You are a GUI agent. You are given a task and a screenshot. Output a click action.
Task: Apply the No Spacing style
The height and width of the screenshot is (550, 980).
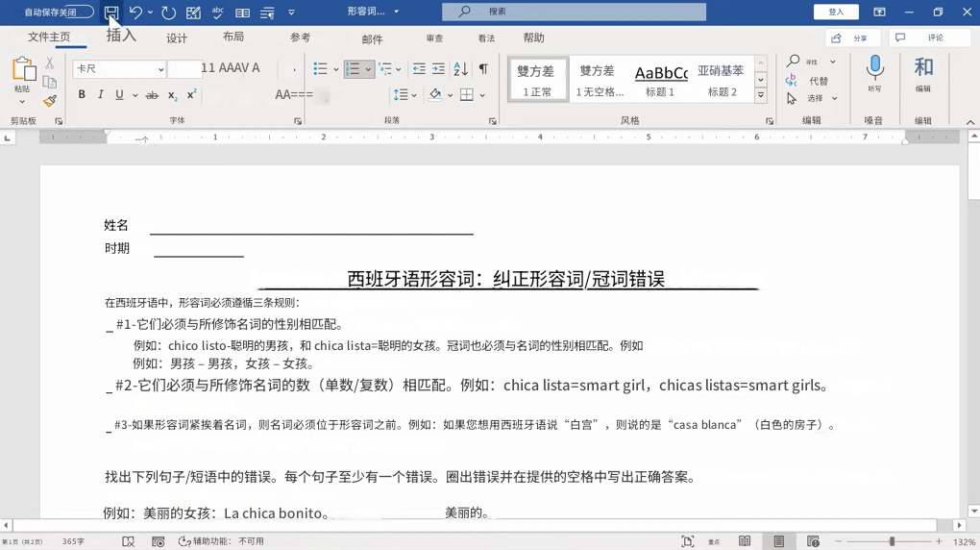(x=600, y=80)
